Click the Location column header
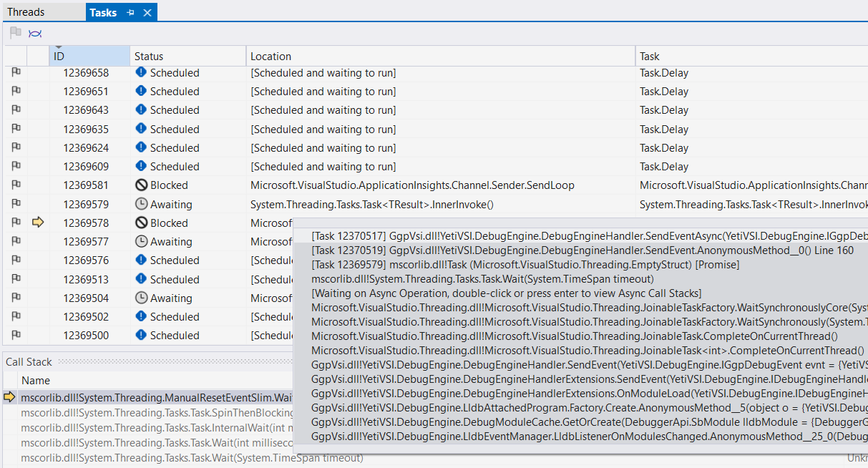The width and height of the screenshot is (868, 468). (x=441, y=56)
